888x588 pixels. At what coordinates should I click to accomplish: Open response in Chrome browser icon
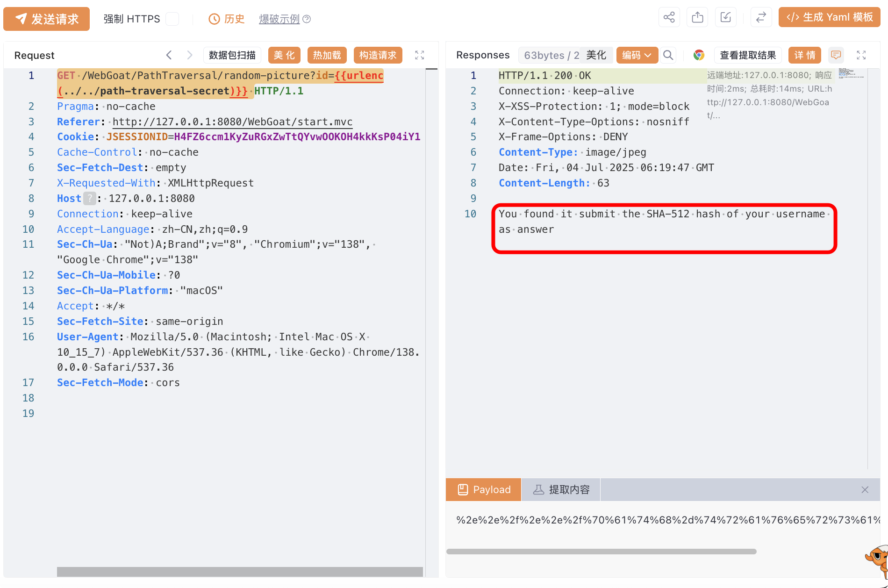coord(699,55)
